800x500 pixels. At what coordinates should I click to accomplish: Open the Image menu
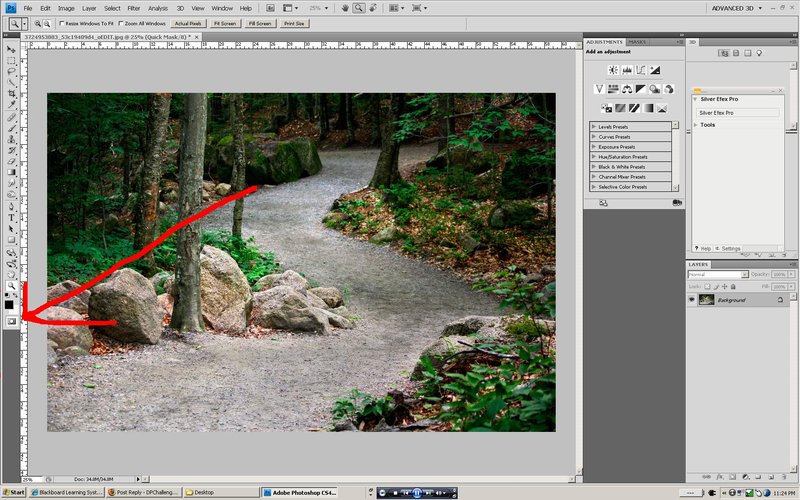coord(66,8)
